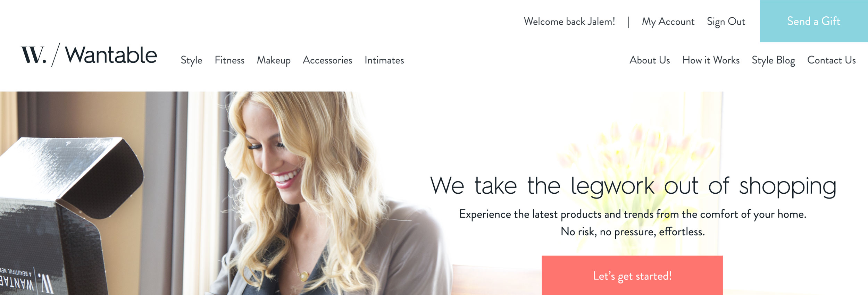Click the 'We take the legwork' headline
The width and height of the screenshot is (868, 295).
[x=633, y=186]
